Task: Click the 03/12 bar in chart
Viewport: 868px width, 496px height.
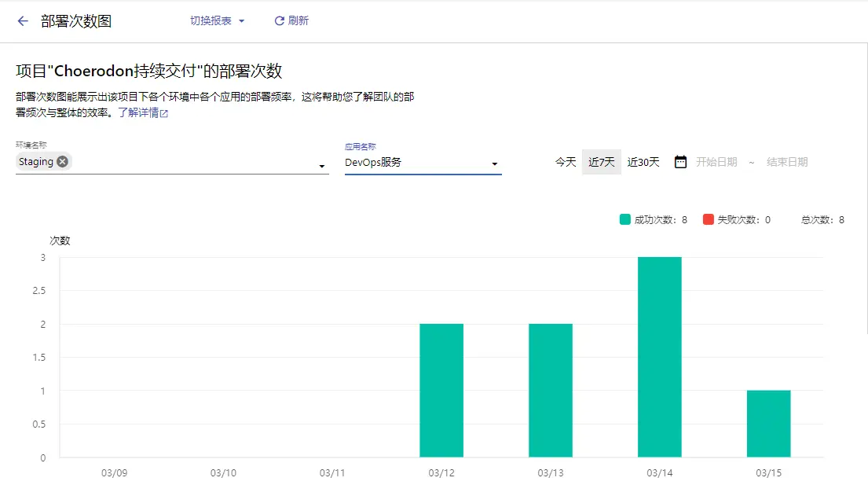Action: point(441,391)
